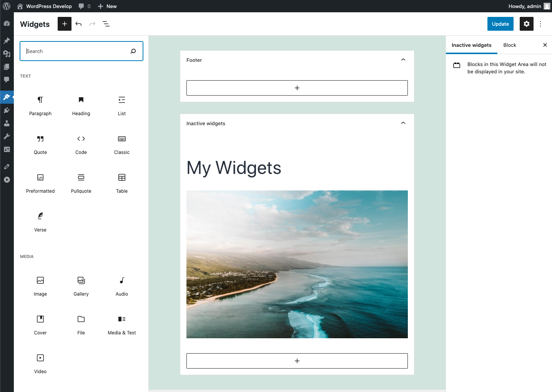The width and height of the screenshot is (552, 392).
Task: Add a Table block
Action: [x=122, y=183]
